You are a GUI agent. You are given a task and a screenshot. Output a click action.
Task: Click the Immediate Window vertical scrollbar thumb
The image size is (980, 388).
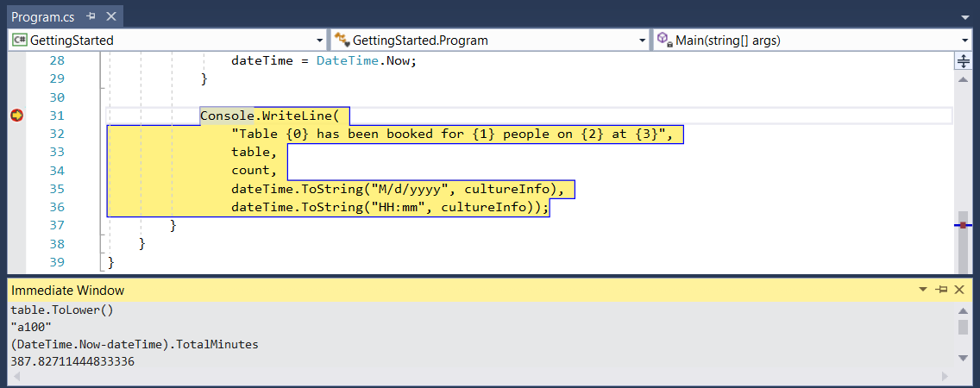(963, 328)
